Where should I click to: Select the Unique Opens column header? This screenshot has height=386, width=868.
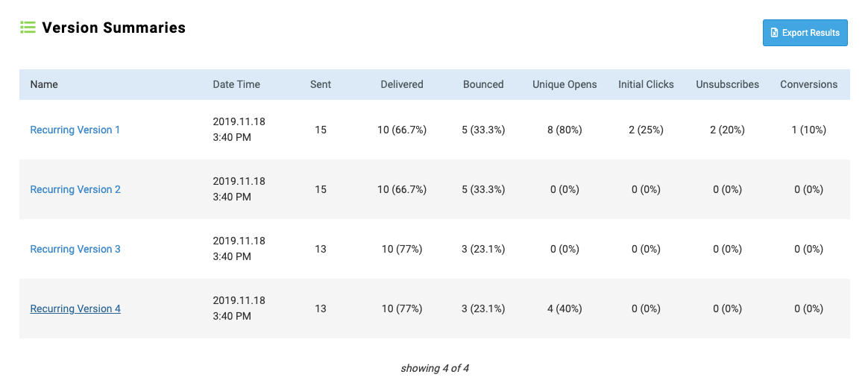tap(564, 84)
